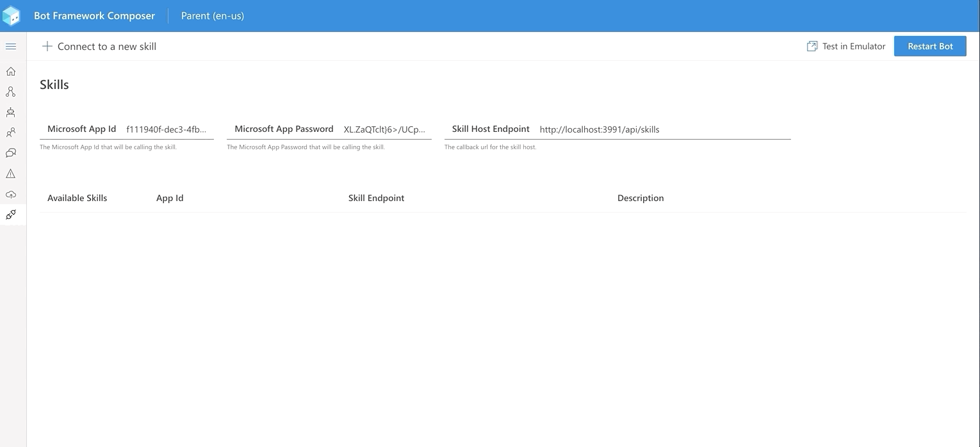Click the Skills page heading
980x447 pixels.
point(54,85)
